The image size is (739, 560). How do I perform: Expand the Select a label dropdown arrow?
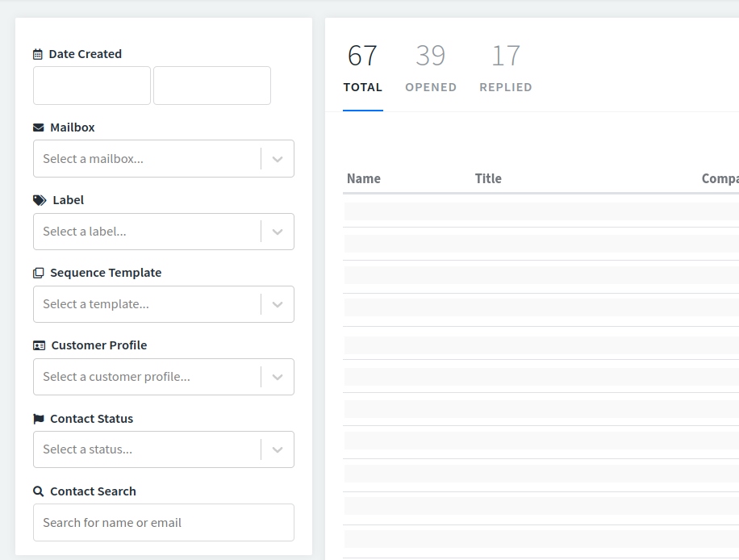[x=278, y=232]
